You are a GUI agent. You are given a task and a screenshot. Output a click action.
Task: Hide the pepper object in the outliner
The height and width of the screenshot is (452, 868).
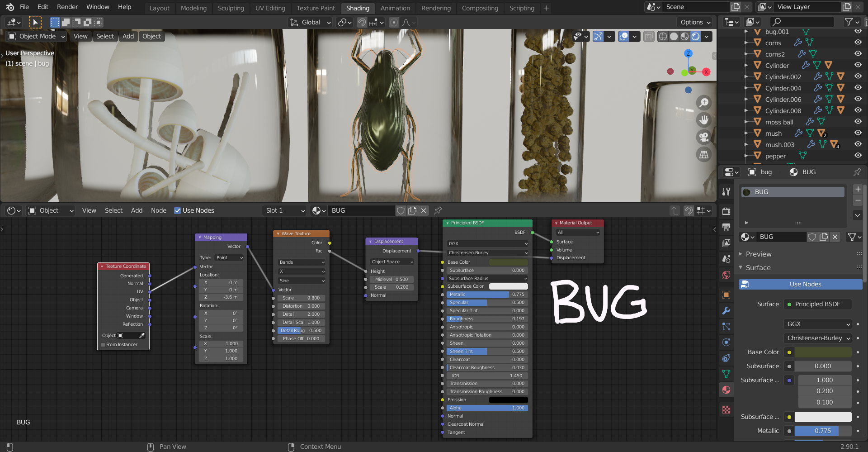point(858,155)
